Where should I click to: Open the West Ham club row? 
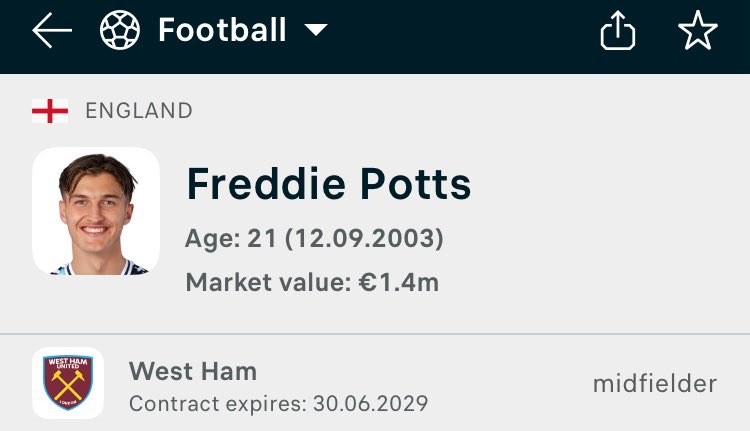coord(375,383)
